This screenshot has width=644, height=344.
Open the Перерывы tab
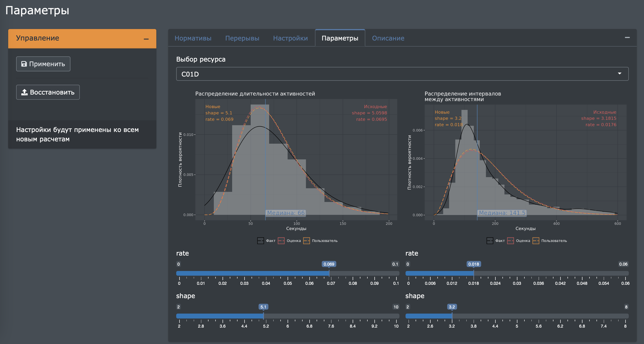(242, 38)
